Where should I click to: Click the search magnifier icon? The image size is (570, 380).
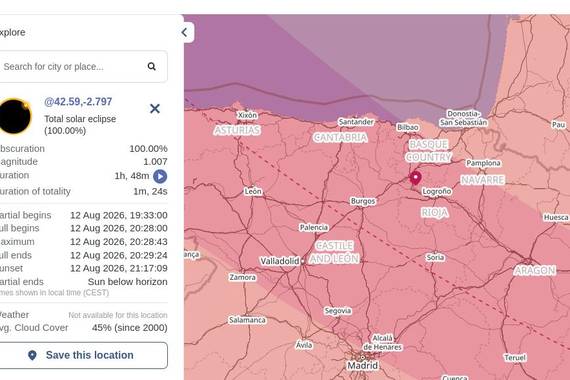[152, 66]
